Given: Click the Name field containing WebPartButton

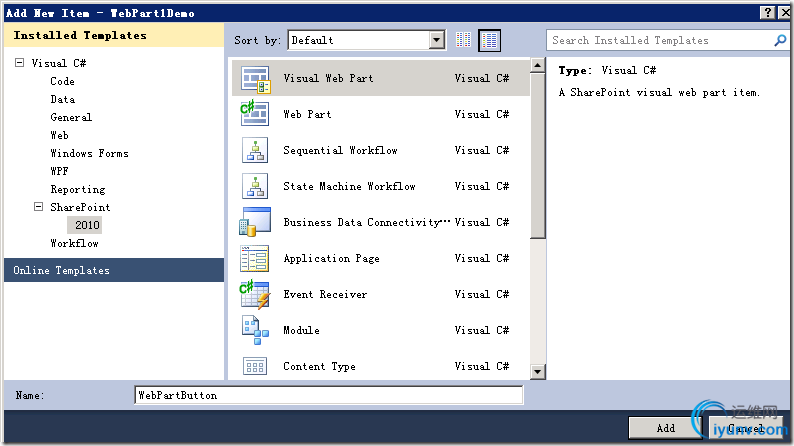Looking at the screenshot, I should point(329,395).
